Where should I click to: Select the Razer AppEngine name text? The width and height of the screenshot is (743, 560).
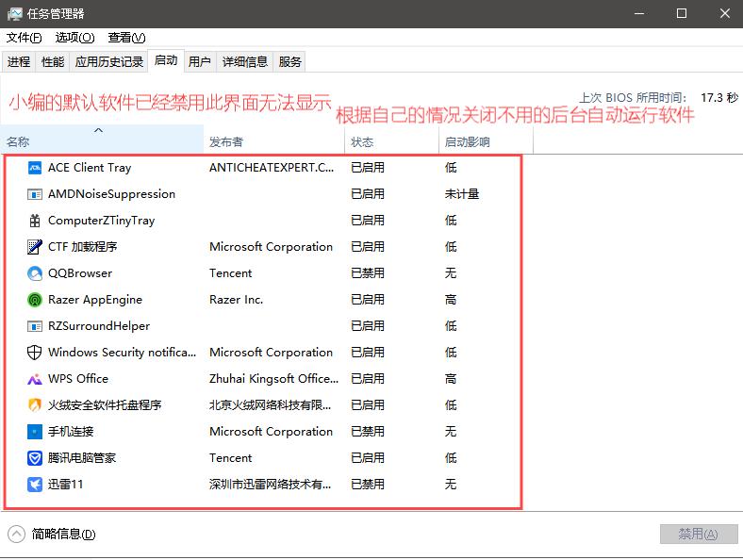[95, 300]
